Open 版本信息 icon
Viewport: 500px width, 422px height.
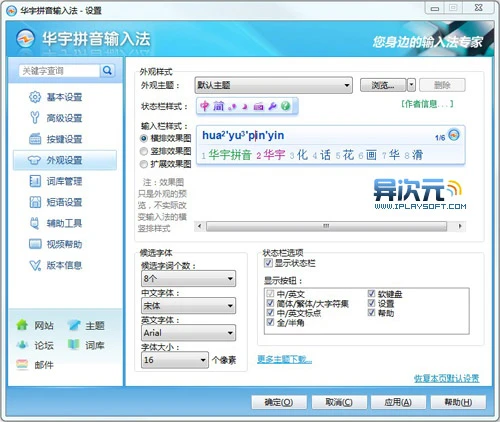click(35, 265)
